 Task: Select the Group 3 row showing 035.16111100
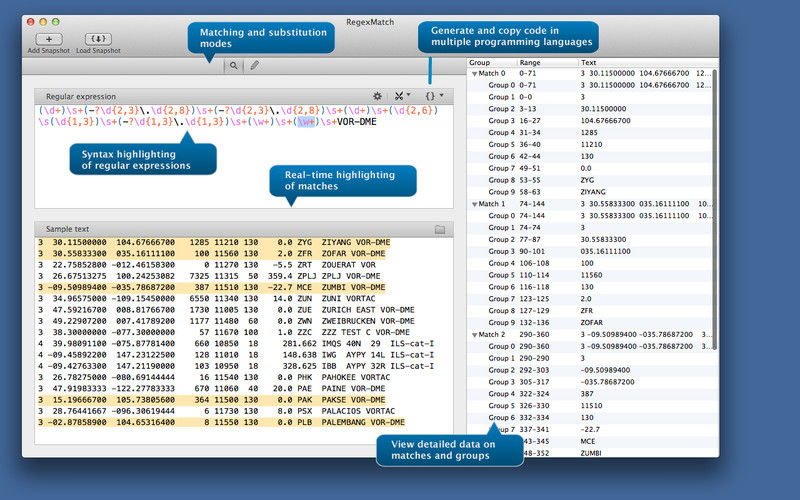click(x=589, y=251)
